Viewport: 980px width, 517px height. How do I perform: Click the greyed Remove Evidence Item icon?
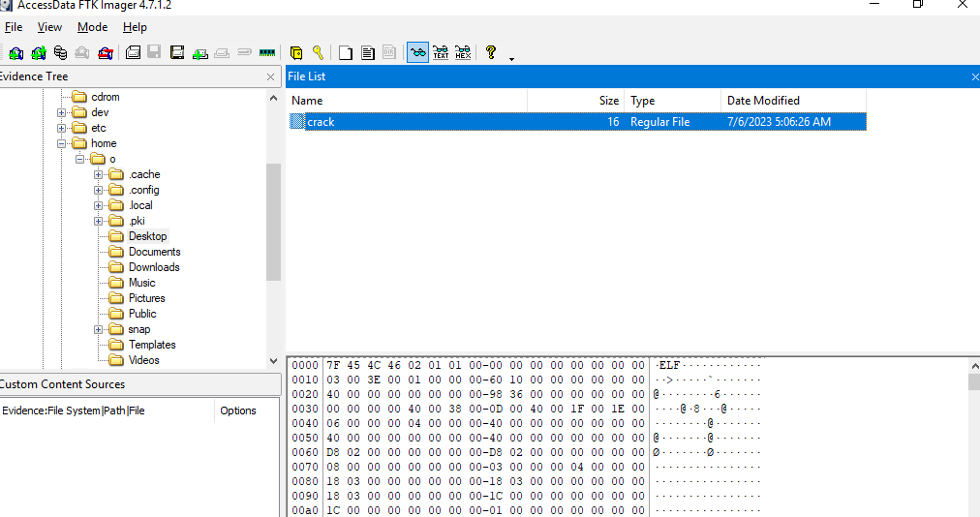tap(82, 53)
